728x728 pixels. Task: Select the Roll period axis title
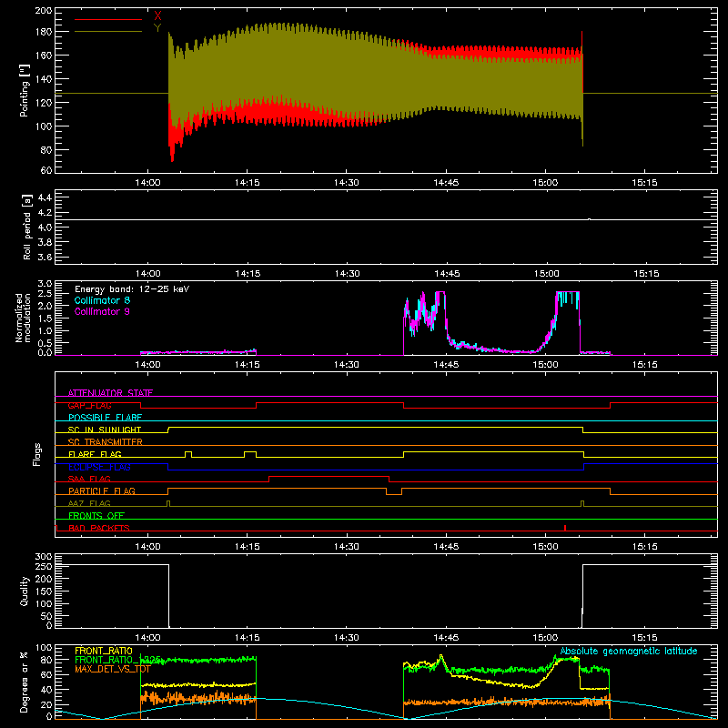pos(27,227)
